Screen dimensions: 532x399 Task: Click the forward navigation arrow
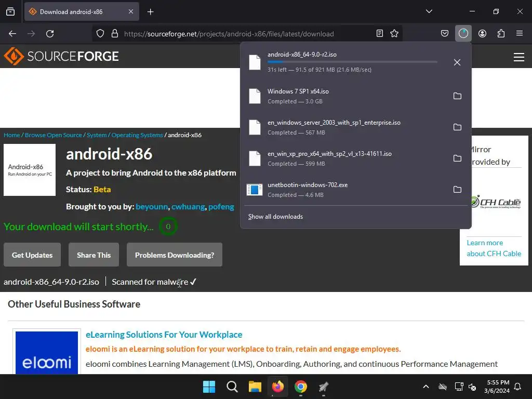pos(31,34)
